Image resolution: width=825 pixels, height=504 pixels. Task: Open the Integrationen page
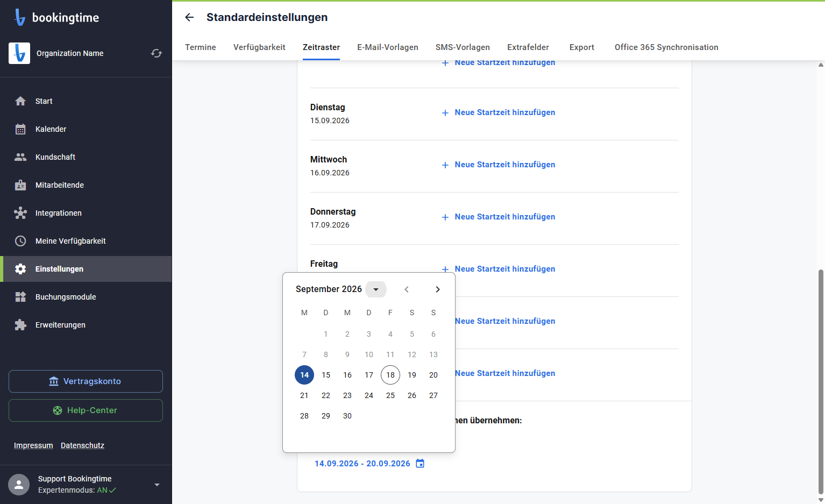tap(86, 213)
